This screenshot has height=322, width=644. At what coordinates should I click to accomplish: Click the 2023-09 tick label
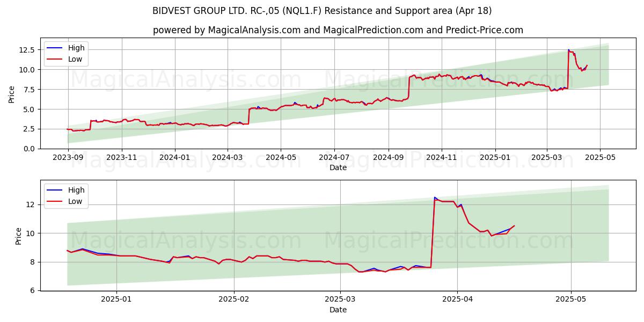point(68,158)
